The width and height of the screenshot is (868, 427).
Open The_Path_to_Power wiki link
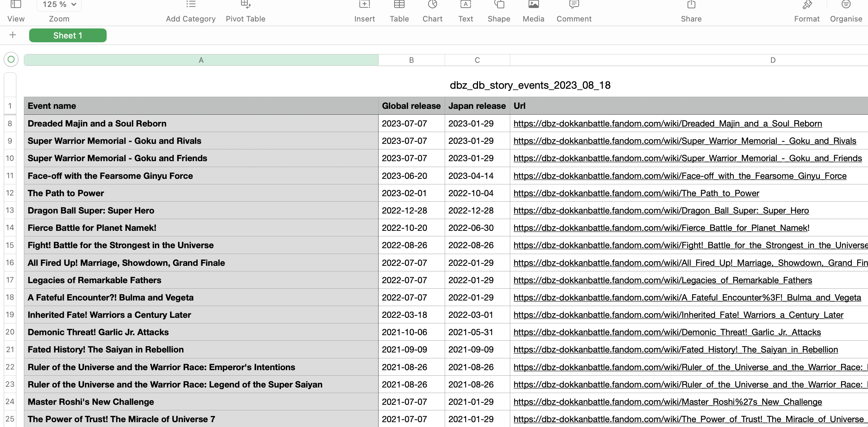[636, 193]
